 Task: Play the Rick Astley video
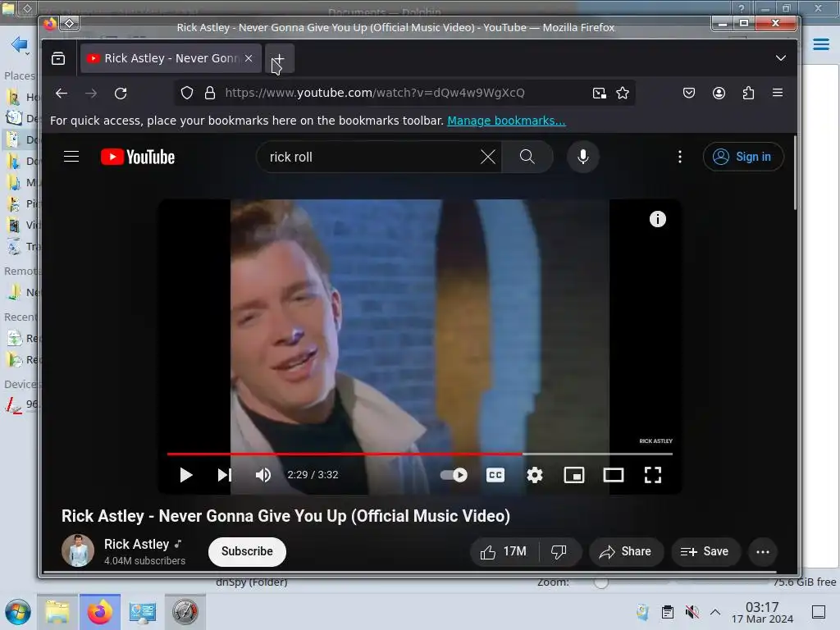[x=185, y=475]
